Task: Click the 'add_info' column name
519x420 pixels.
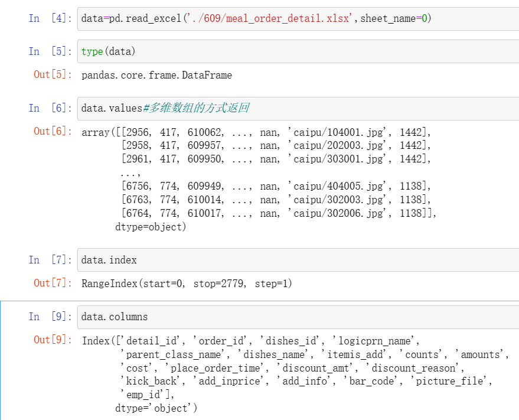Action: pos(304,381)
